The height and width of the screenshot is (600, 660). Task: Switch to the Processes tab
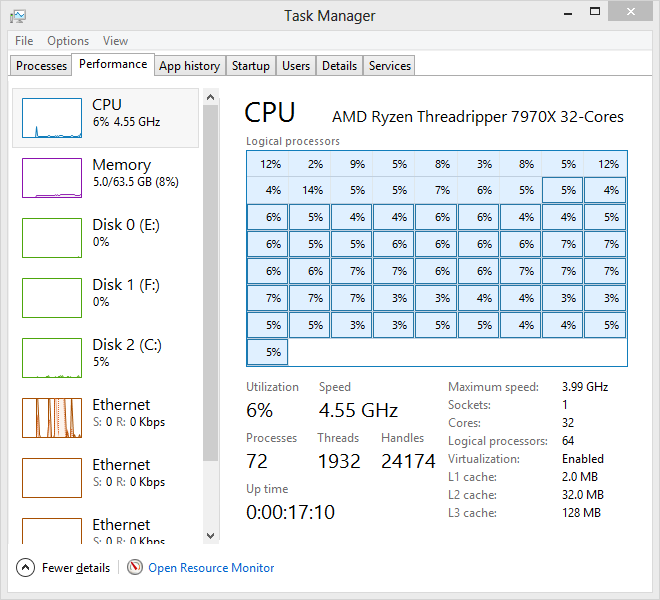[x=42, y=66]
